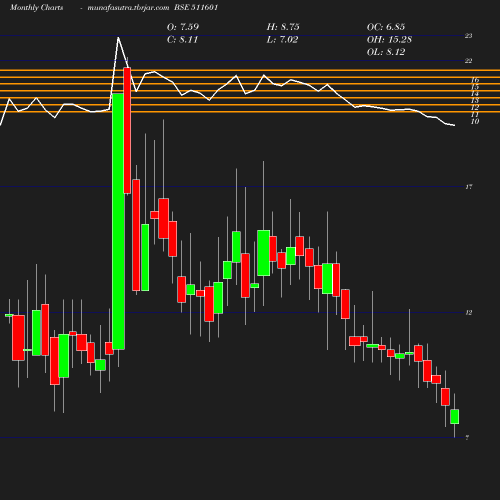Click the munafasutra.tbrjar.com site label
The width and height of the screenshot is (500, 500).
[x=128, y=7]
